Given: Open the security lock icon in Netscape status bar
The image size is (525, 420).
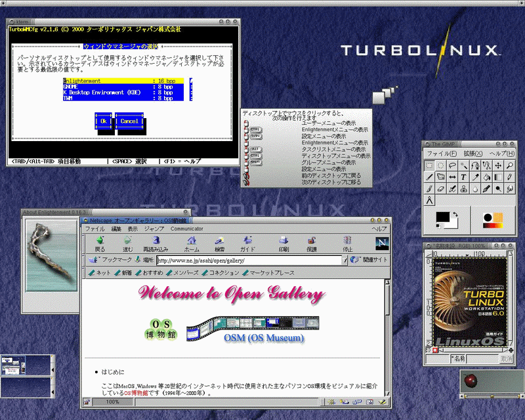Looking at the screenshot, I should pos(87,402).
